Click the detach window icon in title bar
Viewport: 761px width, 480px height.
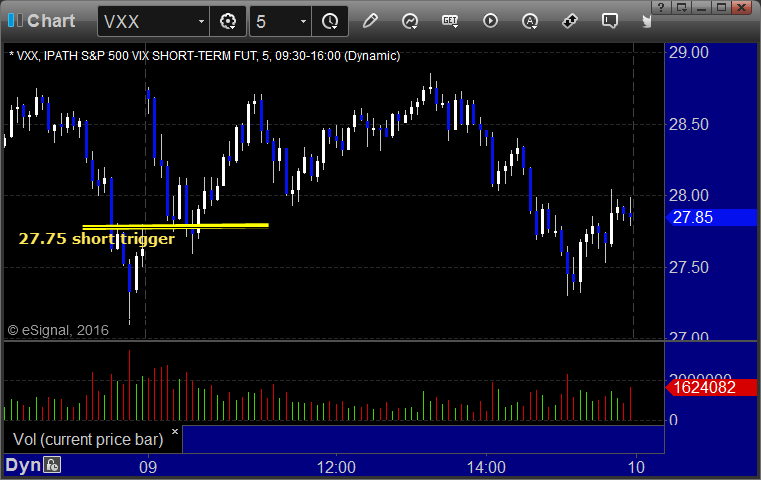click(x=681, y=7)
